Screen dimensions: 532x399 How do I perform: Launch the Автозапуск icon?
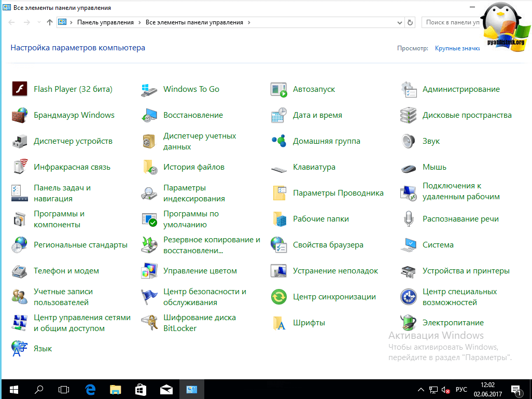pyautogui.click(x=278, y=89)
